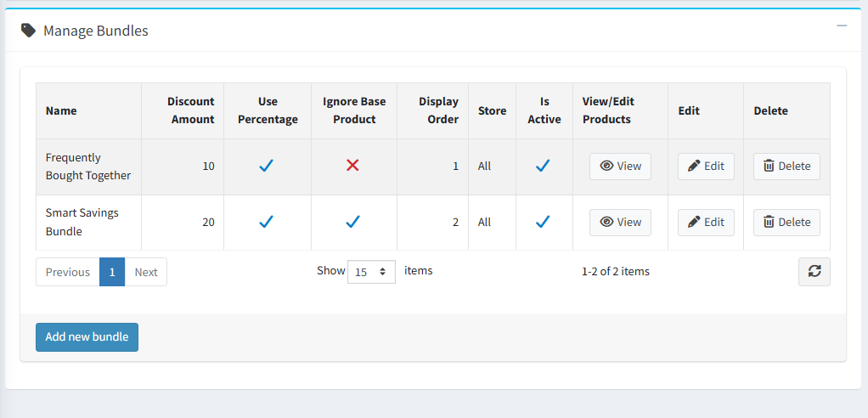Screen dimensions: 868x418
Task: Click the refresh icon button below the table
Action: point(814,272)
